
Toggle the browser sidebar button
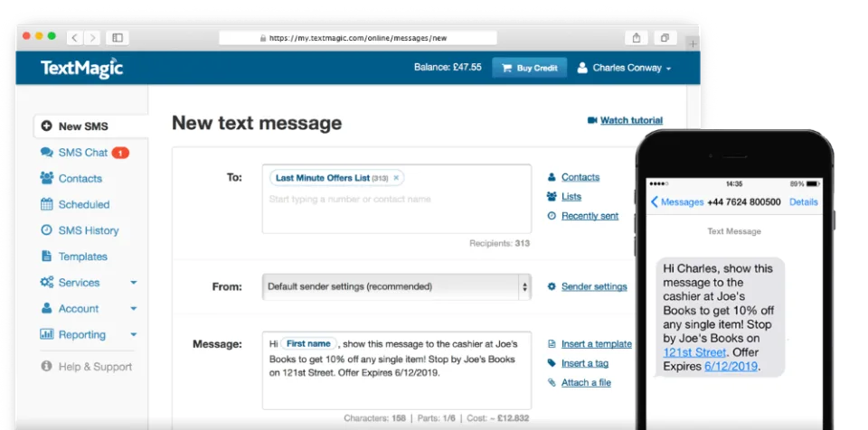click(x=118, y=38)
